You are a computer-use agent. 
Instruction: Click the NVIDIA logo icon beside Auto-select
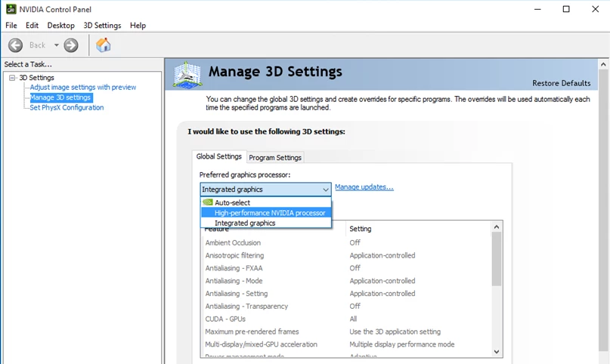click(208, 202)
